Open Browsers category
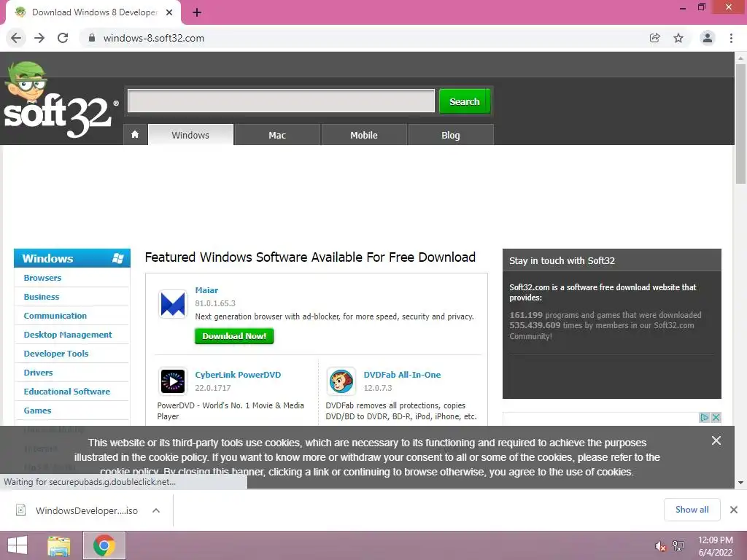 click(42, 278)
